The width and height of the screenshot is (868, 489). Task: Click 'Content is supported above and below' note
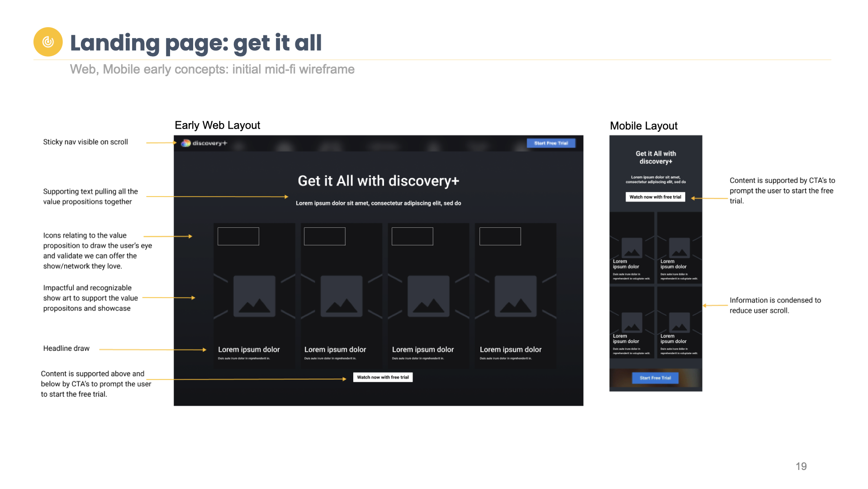(x=96, y=384)
